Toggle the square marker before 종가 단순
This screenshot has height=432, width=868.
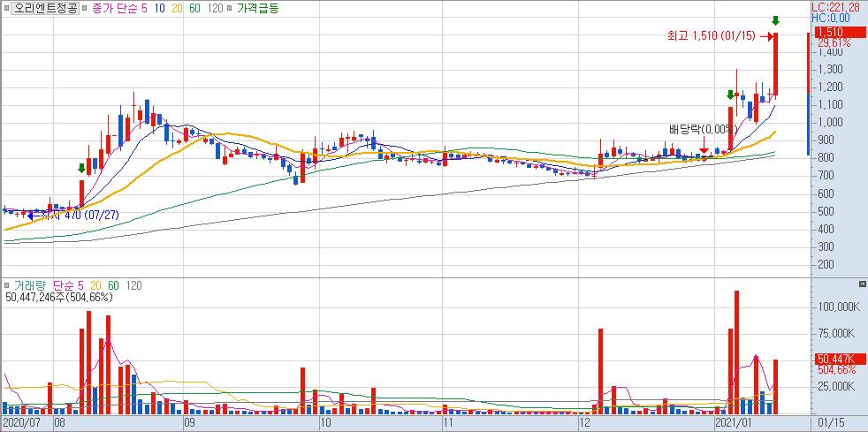click(x=84, y=8)
